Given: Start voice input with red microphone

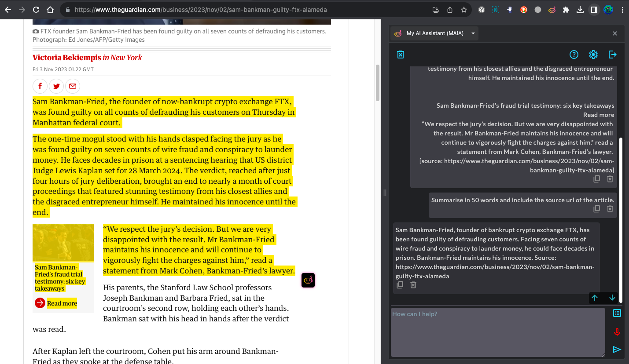Looking at the screenshot, I should [617, 332].
